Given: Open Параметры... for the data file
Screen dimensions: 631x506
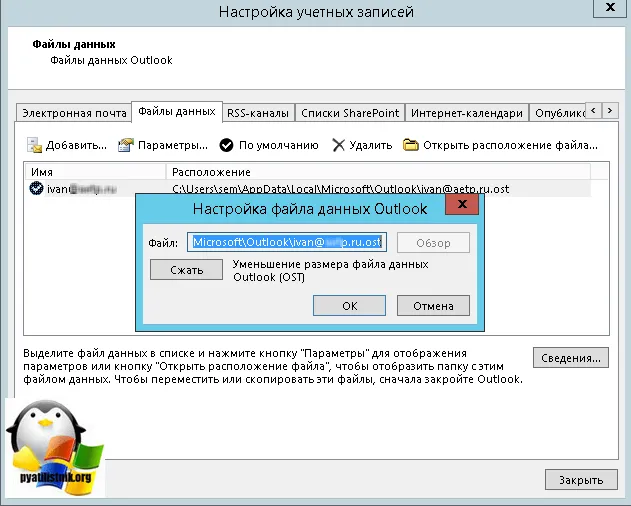Looking at the screenshot, I should point(173,145).
